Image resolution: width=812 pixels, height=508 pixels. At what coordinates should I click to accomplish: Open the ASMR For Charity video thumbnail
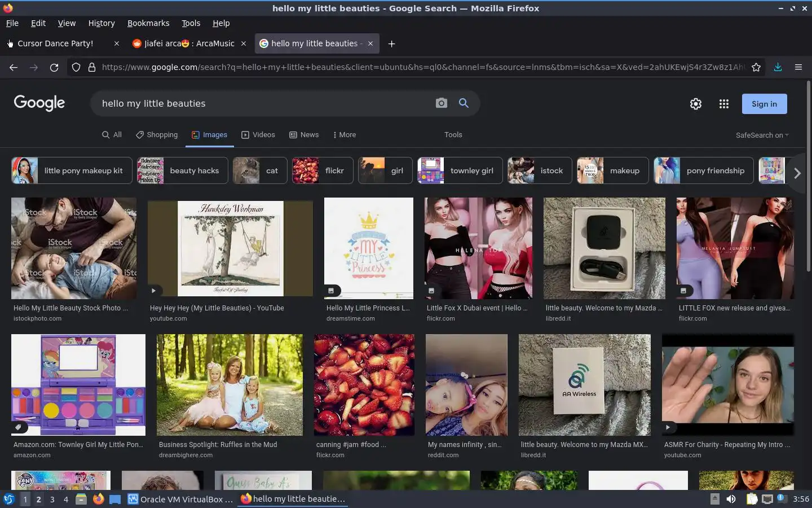pos(728,385)
